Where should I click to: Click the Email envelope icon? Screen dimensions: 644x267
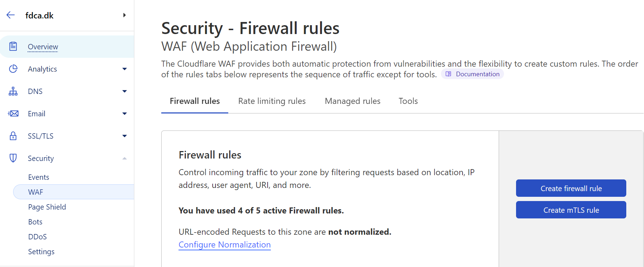tap(13, 113)
